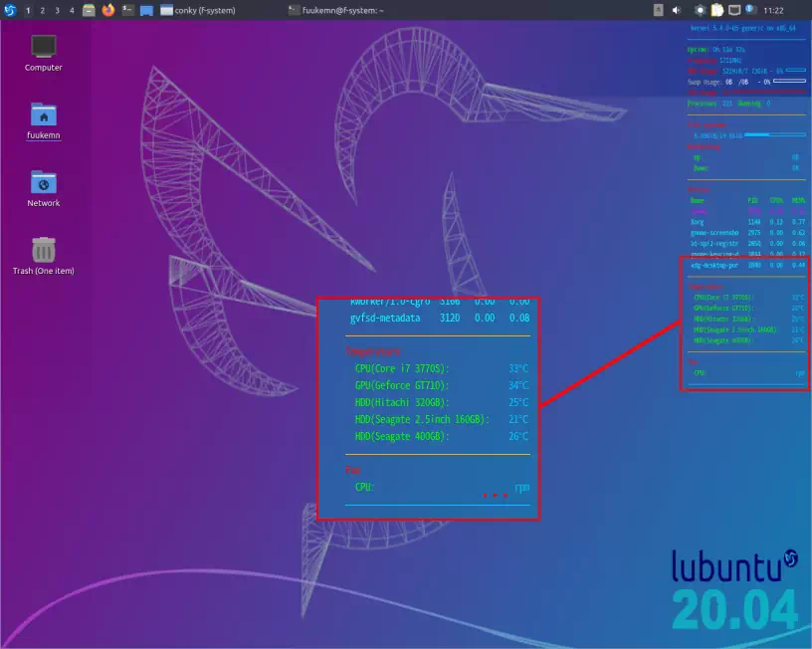This screenshot has width=812, height=649.
Task: Launch the terminal from the quick launch
Action: [x=127, y=10]
